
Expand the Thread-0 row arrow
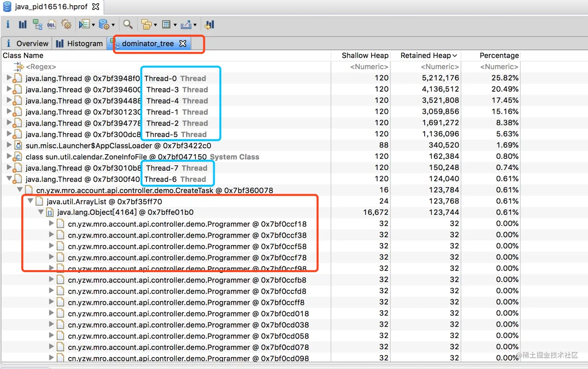[x=9, y=78]
